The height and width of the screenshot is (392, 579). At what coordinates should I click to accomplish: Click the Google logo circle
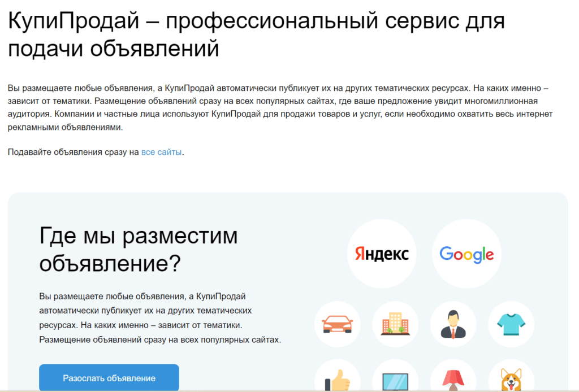click(x=466, y=254)
